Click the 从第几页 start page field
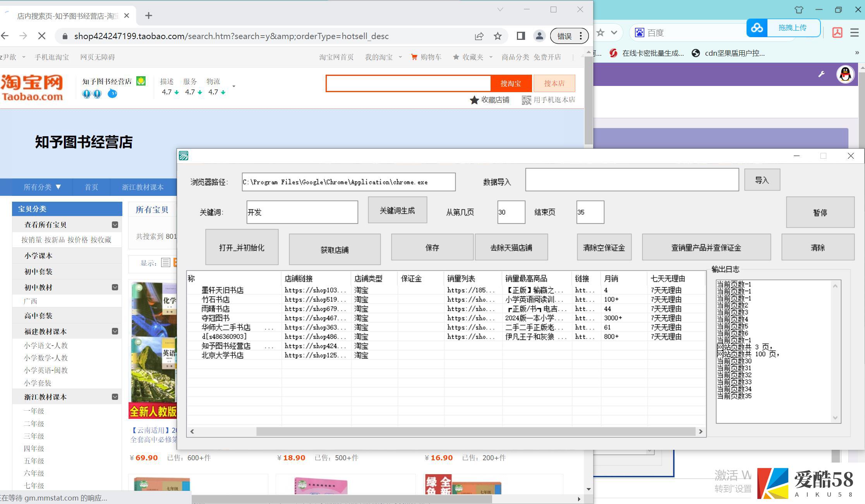This screenshot has width=865, height=504. tap(511, 212)
